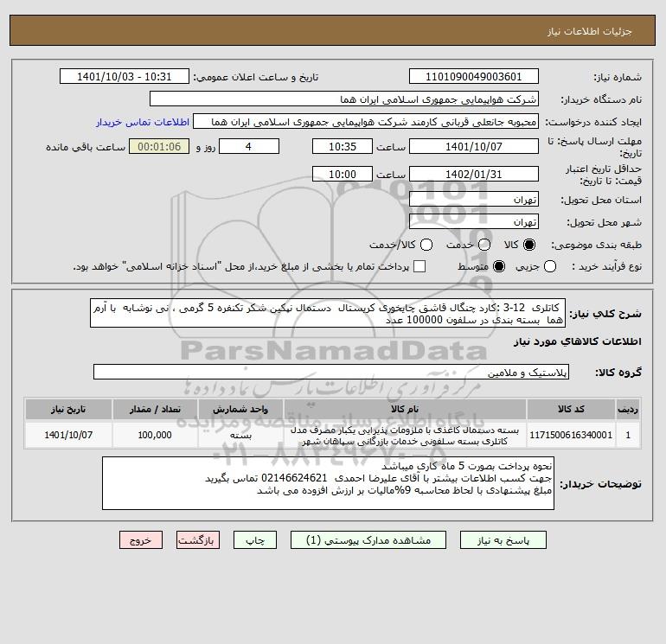Select the نام کالا column header

coord(405,409)
